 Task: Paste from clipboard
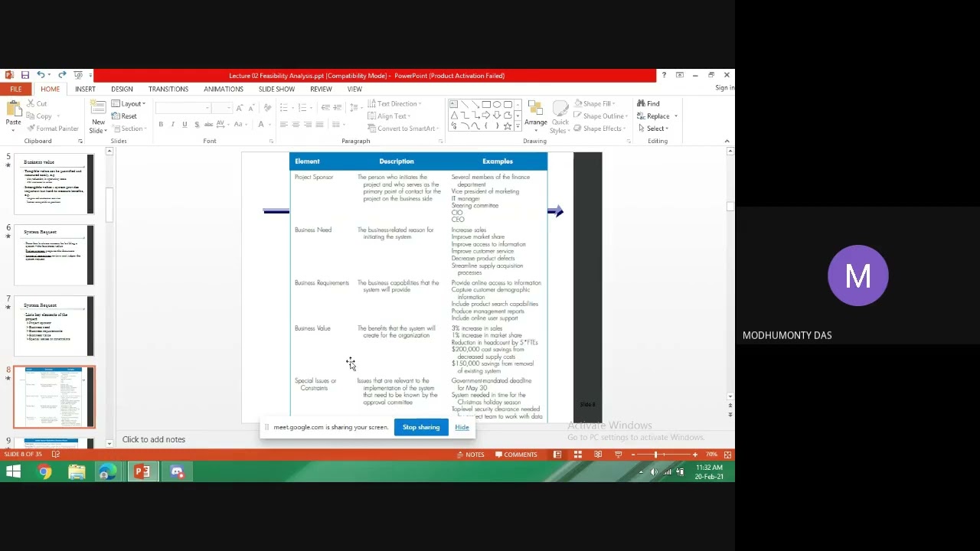[13, 115]
